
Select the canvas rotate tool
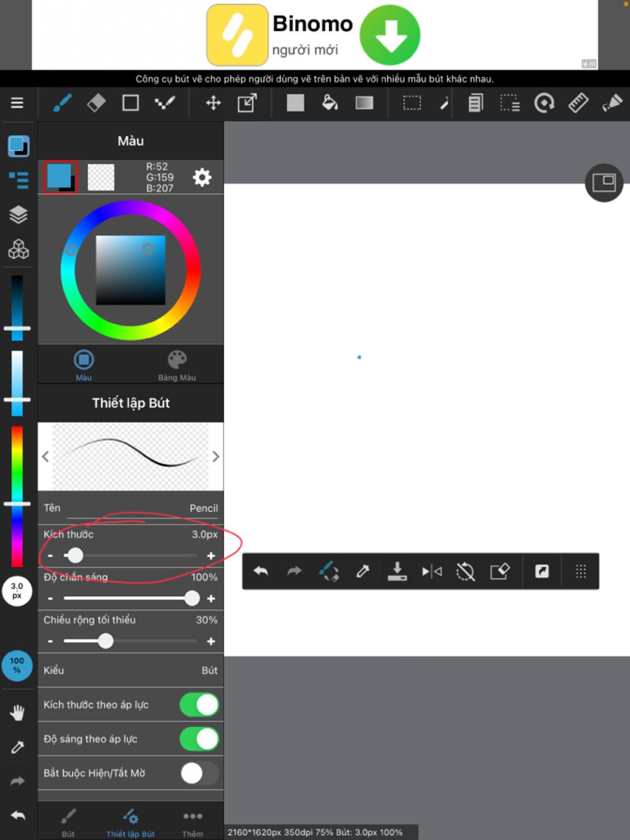pos(544,103)
